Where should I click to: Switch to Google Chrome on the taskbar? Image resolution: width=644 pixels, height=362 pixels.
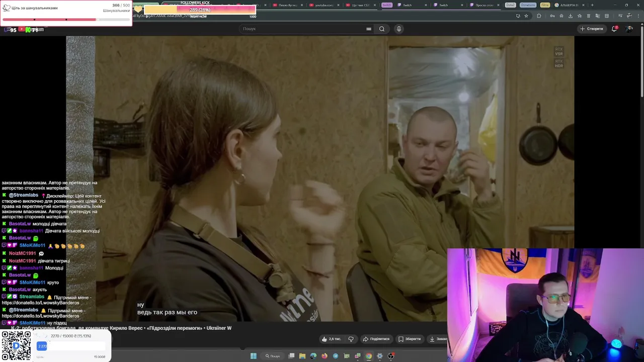pos(369,356)
